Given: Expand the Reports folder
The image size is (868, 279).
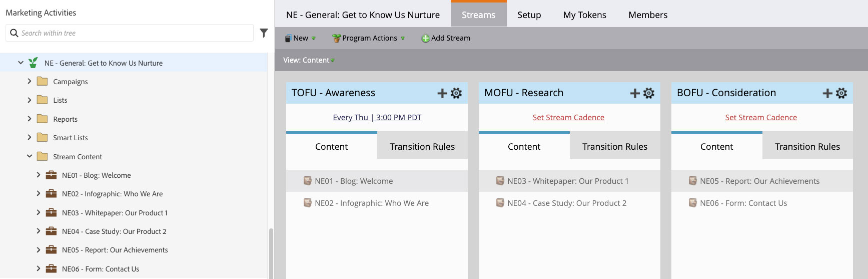Looking at the screenshot, I should tap(30, 119).
